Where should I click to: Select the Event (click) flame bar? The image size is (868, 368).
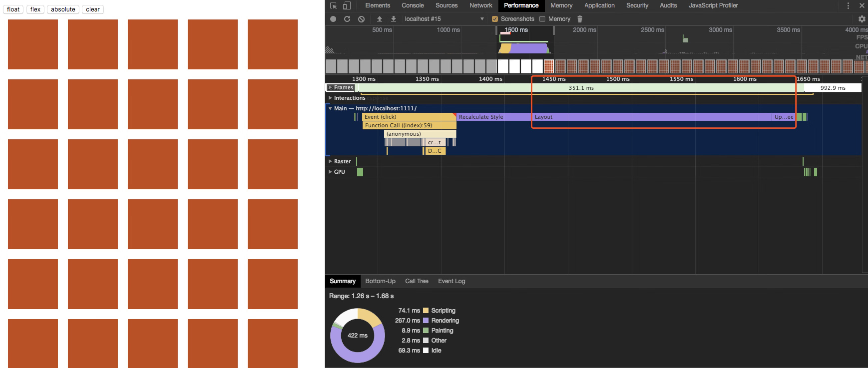click(x=409, y=117)
